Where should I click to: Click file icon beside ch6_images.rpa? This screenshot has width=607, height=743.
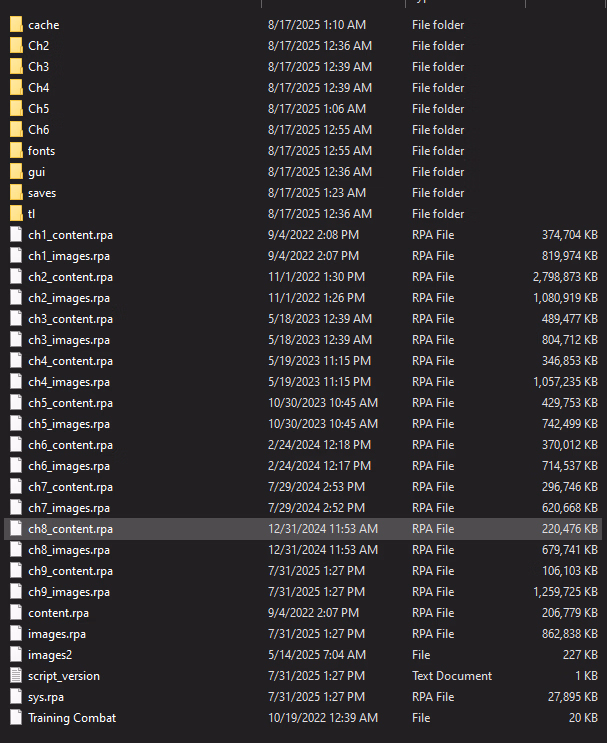16,466
